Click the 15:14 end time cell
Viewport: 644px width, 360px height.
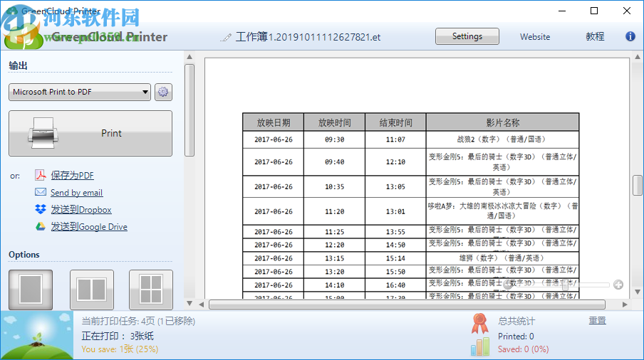click(395, 258)
